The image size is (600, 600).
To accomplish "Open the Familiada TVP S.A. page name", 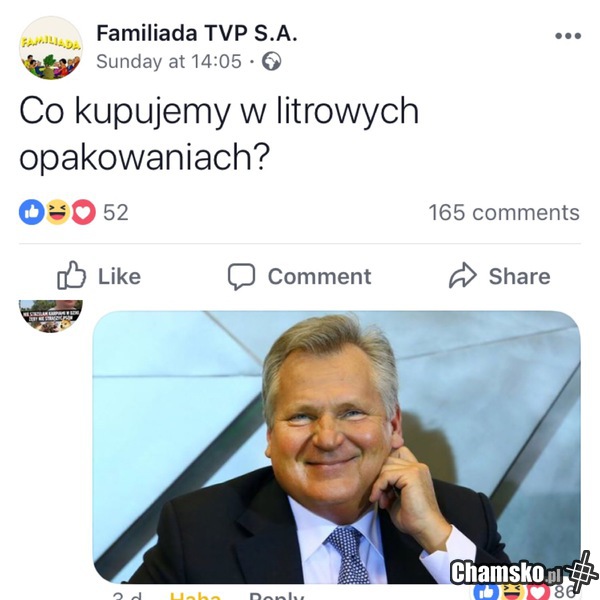I will (x=197, y=33).
